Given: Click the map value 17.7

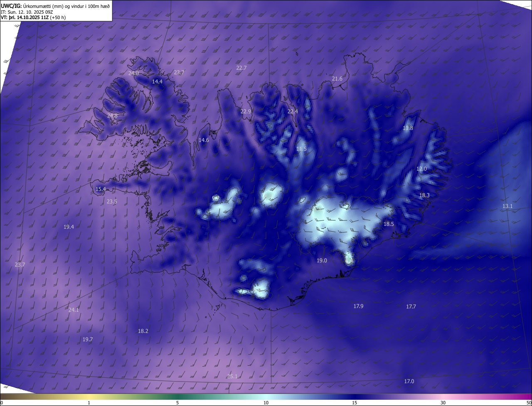Looking at the screenshot, I should [x=411, y=307].
